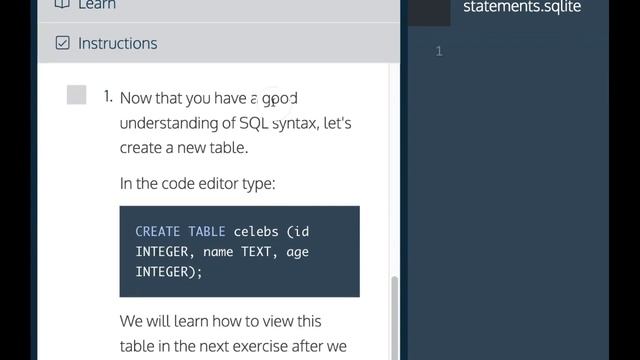Tick the step 1 checkpoint box
640x360 pixels.
pos(76,95)
